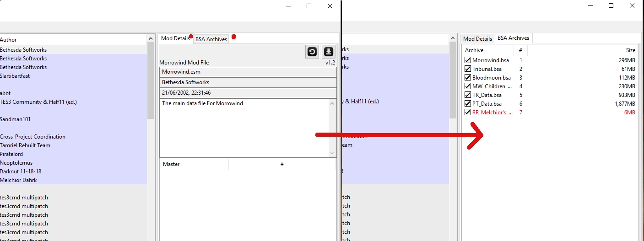The image size is (644, 241).
Task: Toggle the PT_Data.bsa checkbox
Action: point(468,103)
